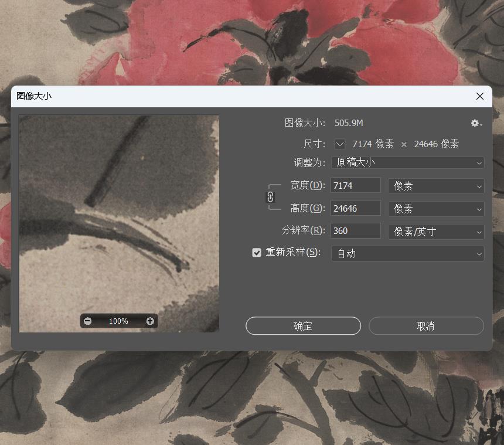504x445 pixels.
Task: Focus the 宽度 input field 7174
Action: click(356, 185)
